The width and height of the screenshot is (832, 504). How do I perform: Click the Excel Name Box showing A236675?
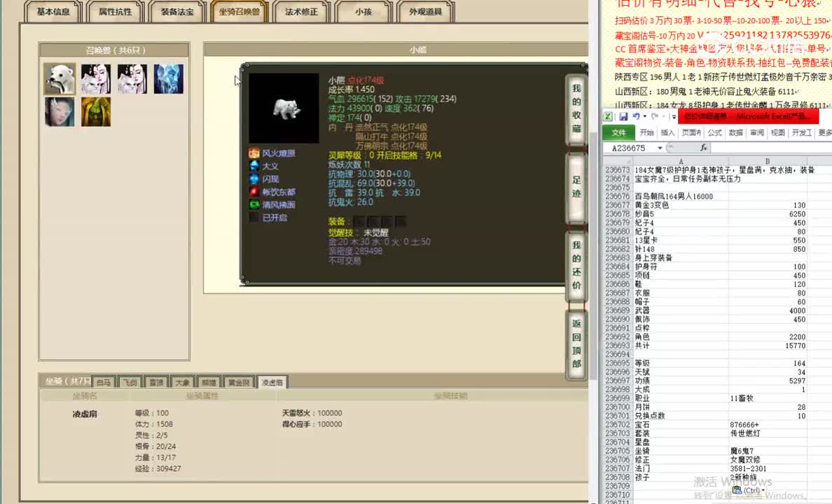[x=629, y=148]
